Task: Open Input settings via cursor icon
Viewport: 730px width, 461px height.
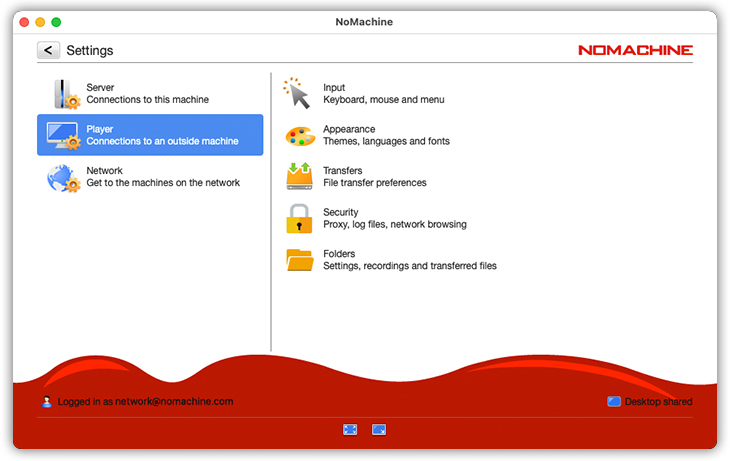Action: click(x=299, y=94)
